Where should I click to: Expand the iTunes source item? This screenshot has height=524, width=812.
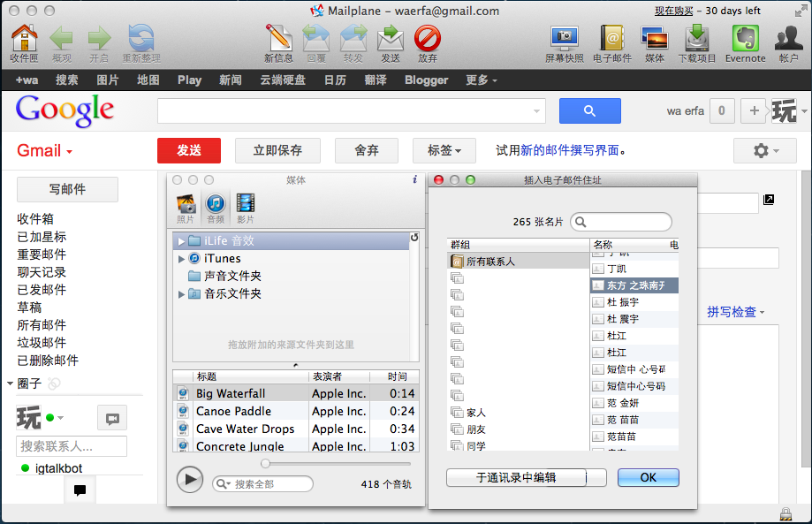(x=181, y=258)
